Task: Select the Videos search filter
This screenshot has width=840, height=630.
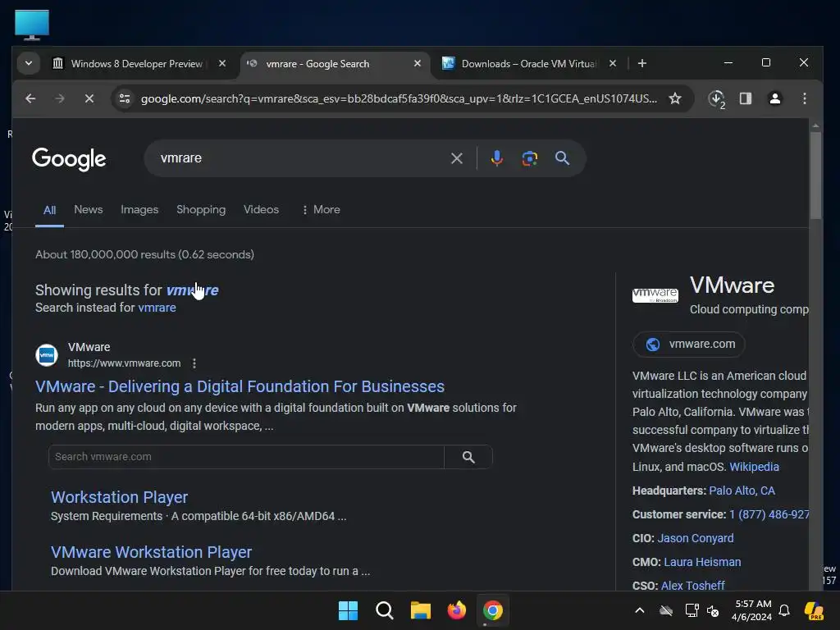Action: [261, 209]
